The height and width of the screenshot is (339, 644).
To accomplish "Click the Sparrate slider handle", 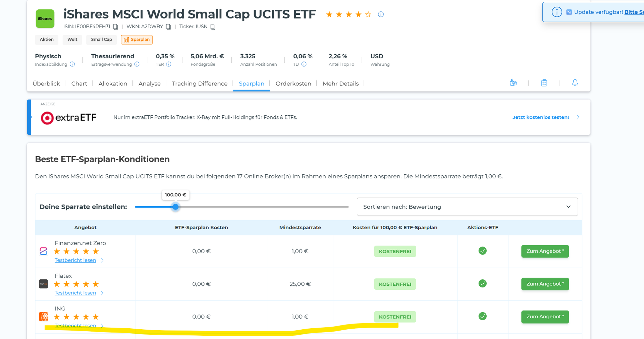I will [175, 207].
